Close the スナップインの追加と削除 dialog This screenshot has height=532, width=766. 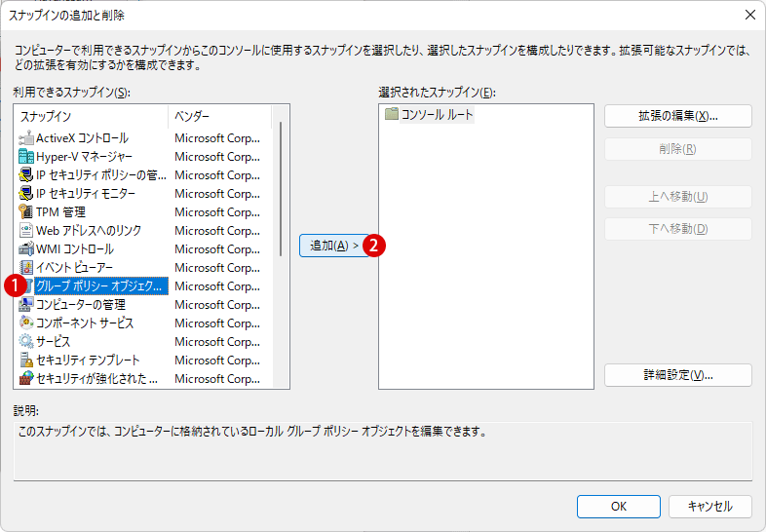coord(750,16)
